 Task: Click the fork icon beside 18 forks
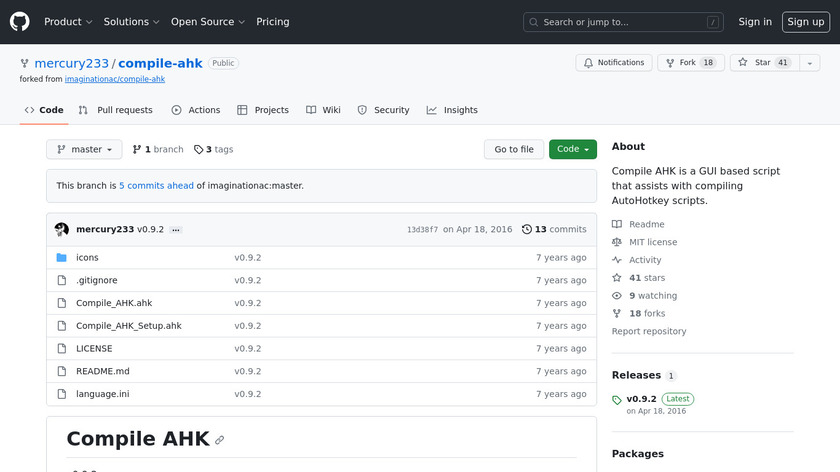(x=617, y=313)
